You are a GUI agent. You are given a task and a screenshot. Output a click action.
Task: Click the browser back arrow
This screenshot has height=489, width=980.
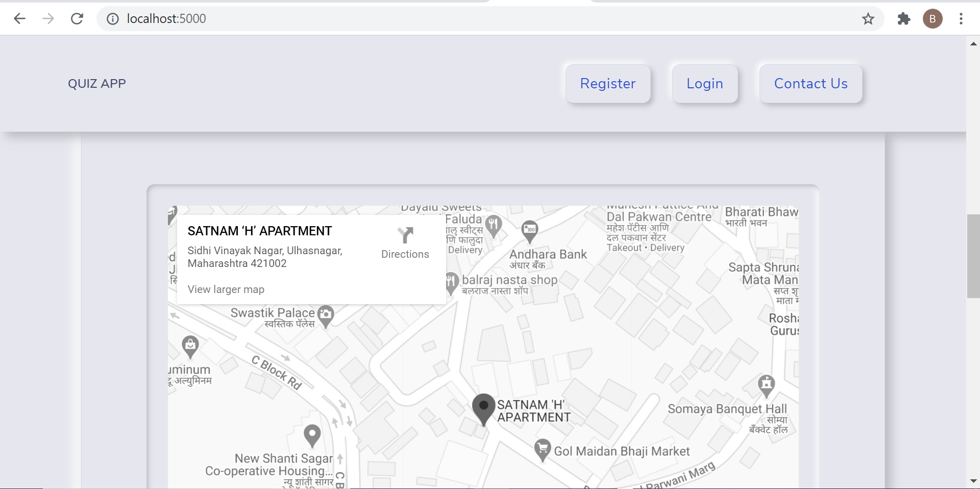(20, 18)
